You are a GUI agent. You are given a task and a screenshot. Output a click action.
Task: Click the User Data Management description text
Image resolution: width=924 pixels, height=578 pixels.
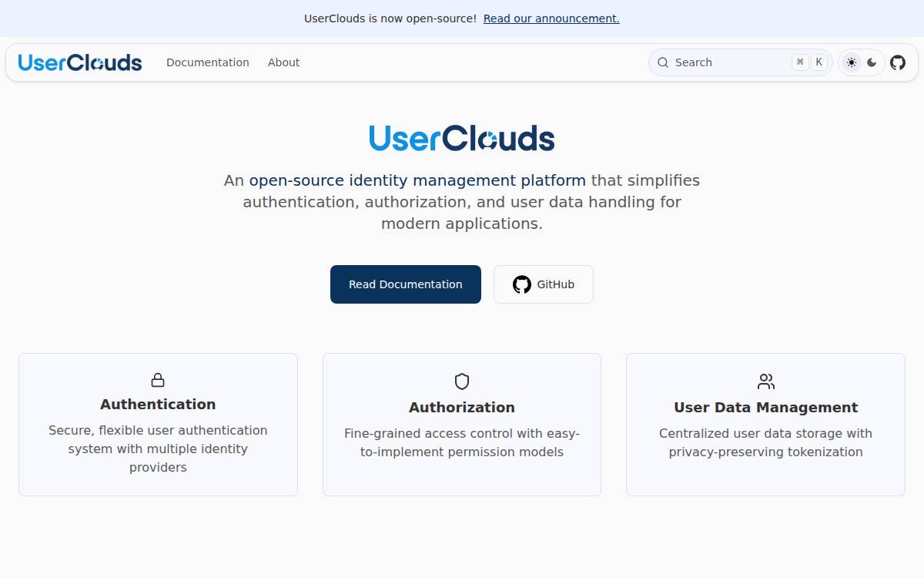766,442
